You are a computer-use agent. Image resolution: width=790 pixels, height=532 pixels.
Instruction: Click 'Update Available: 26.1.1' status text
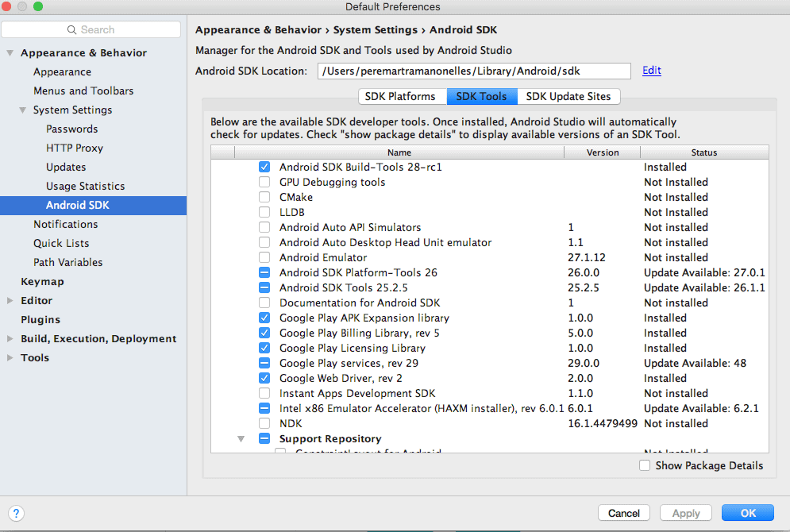coord(704,287)
